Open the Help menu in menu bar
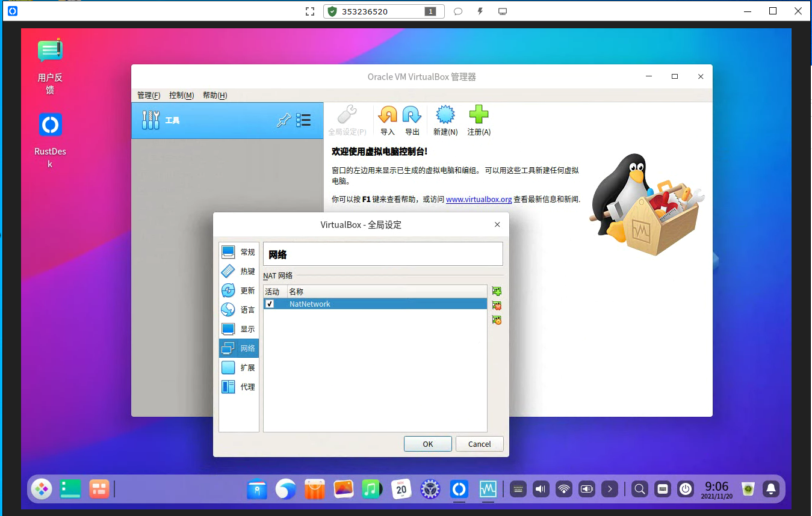Viewport: 812px width, 516px height. [215, 96]
